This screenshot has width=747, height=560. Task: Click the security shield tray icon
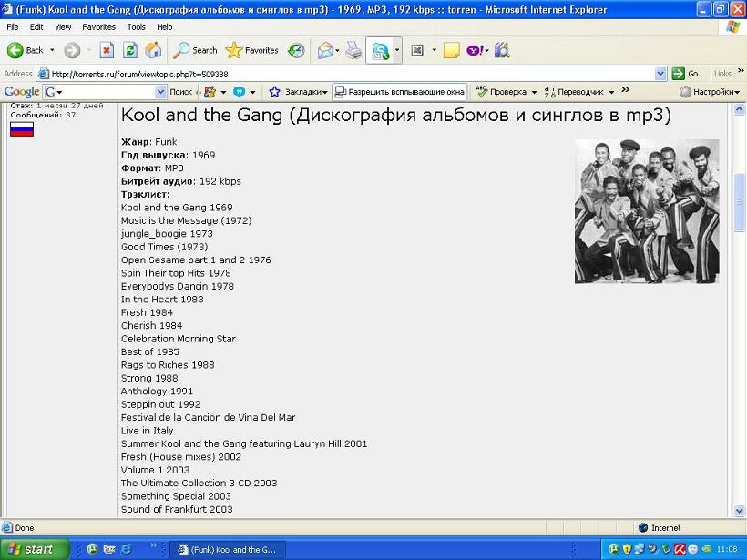pos(627,549)
